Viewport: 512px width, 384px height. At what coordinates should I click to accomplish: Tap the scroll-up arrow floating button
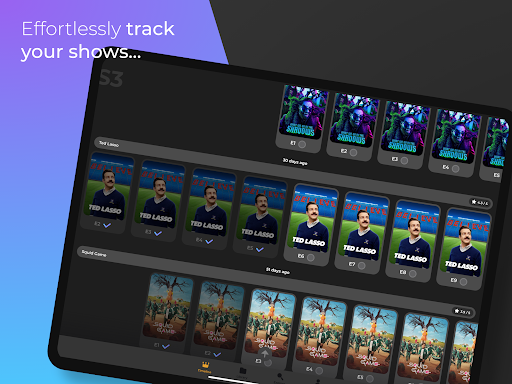pos(265,354)
